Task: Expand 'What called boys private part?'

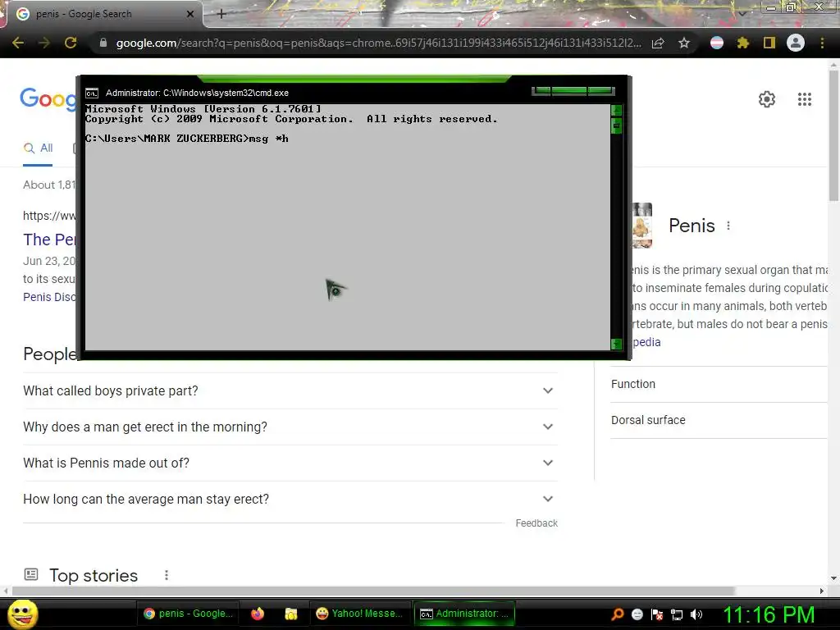Action: [x=290, y=391]
